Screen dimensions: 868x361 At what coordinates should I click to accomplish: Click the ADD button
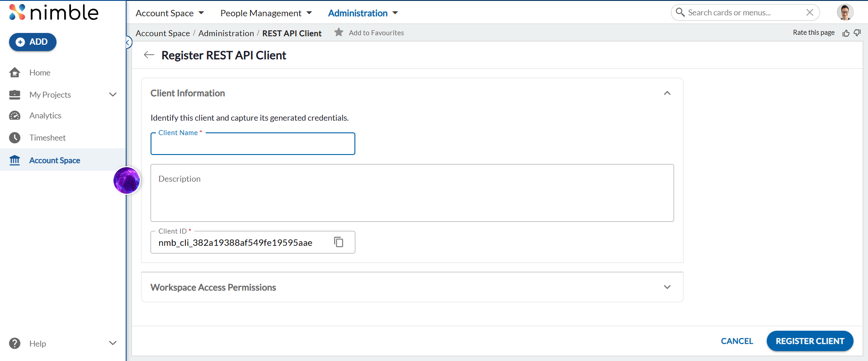point(33,42)
